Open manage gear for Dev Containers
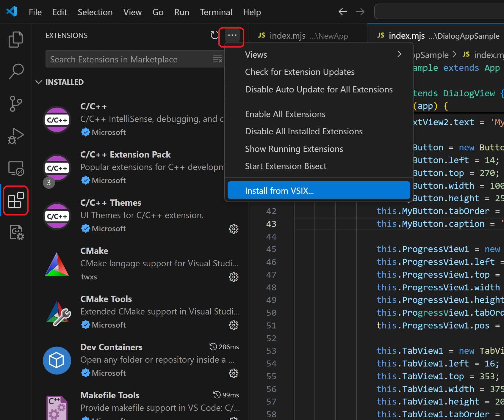Image resolution: width=504 pixels, height=420 pixels. click(234, 373)
